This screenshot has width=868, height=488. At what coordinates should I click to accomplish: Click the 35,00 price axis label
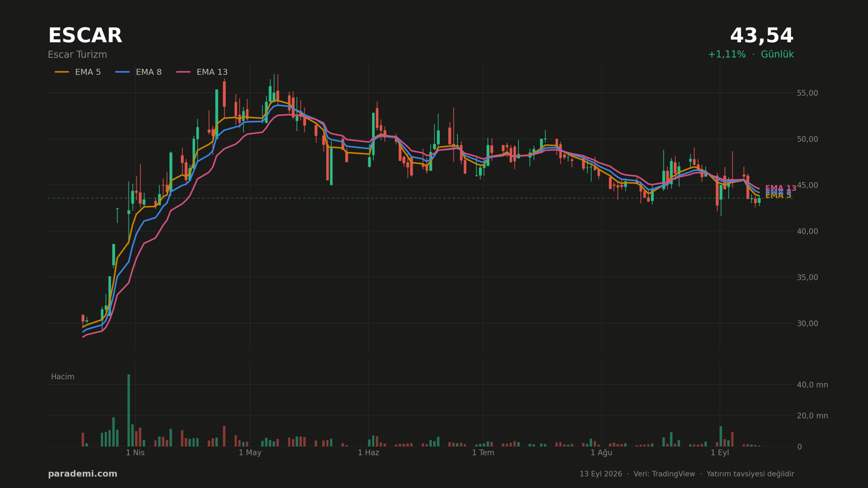[807, 278]
